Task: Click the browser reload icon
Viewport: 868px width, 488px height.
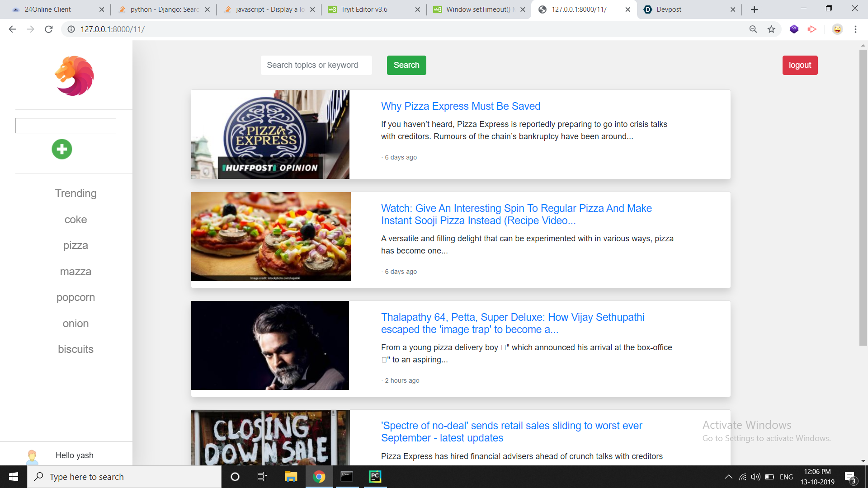Action: tap(49, 29)
